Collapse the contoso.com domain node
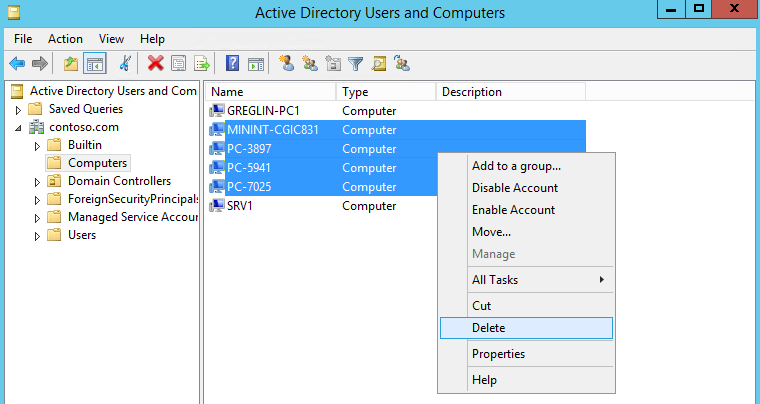760x404 pixels. coord(19,128)
